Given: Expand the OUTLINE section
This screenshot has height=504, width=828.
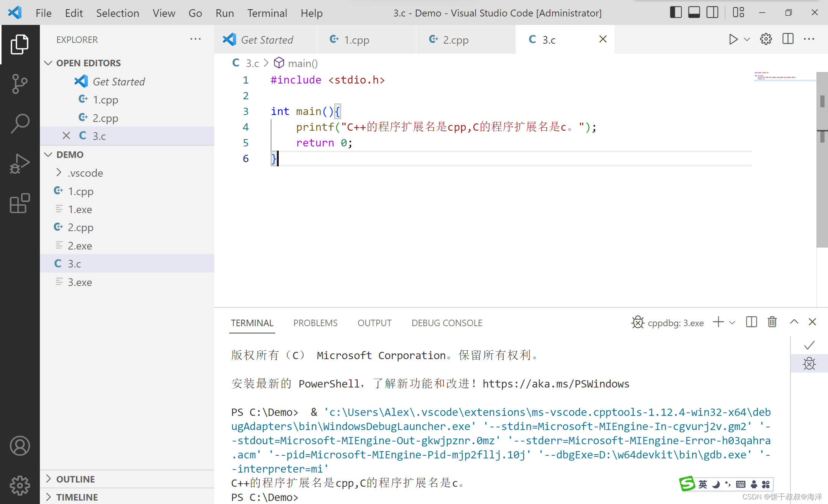Looking at the screenshot, I should click(x=76, y=479).
